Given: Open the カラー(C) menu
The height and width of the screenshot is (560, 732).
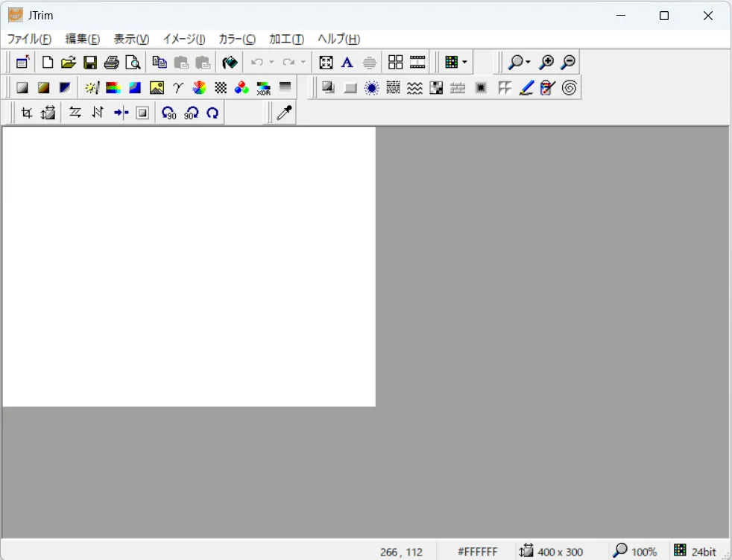Looking at the screenshot, I should [236, 40].
